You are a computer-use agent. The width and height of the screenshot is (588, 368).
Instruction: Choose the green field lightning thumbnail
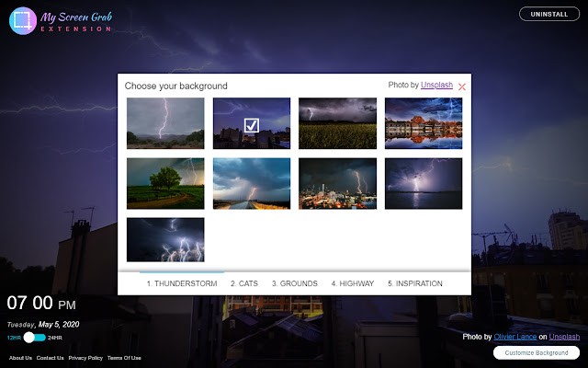tap(337, 123)
